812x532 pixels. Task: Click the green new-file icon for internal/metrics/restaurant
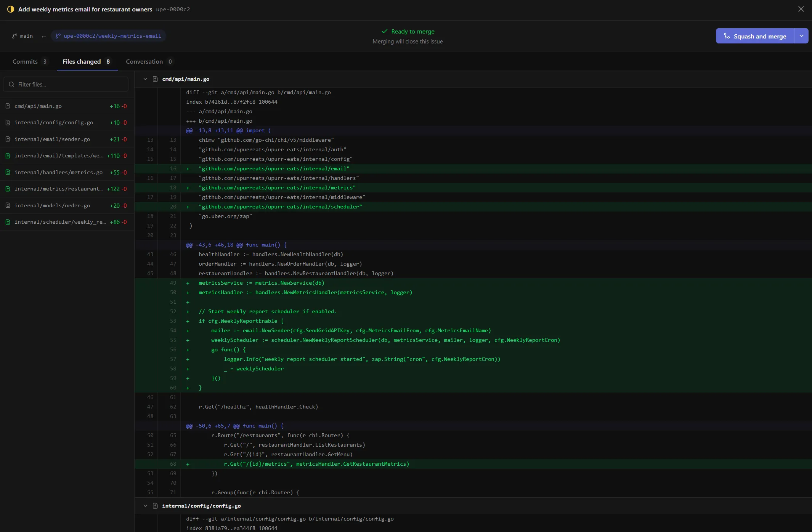click(x=8, y=189)
